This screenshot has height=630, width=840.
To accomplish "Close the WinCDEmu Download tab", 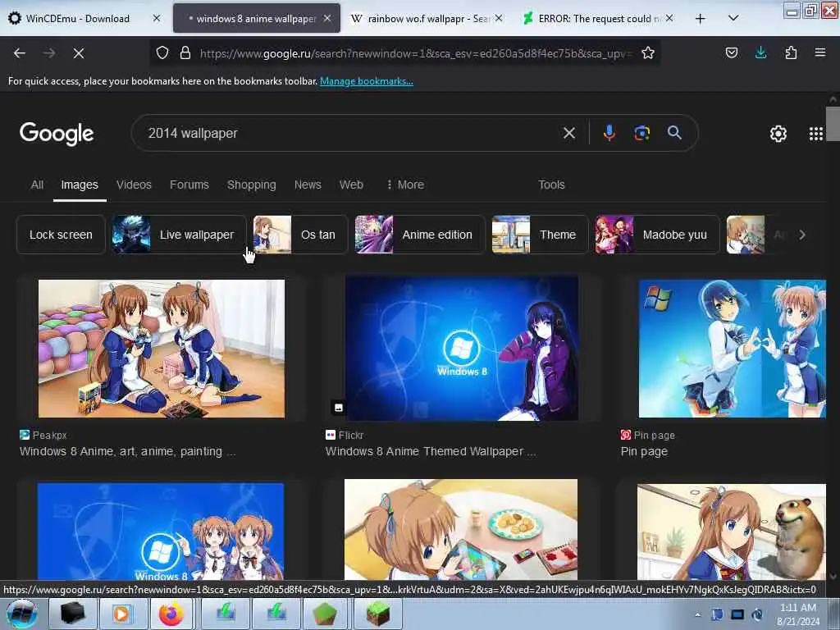I will click(157, 18).
